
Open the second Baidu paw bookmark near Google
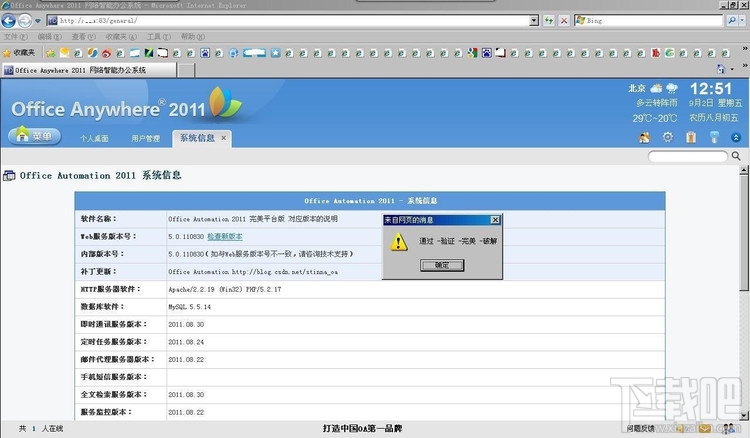486,53
